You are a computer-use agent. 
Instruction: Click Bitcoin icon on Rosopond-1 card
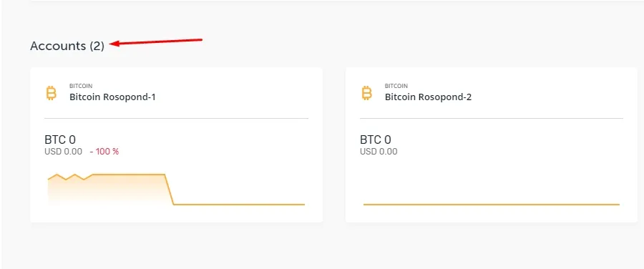coord(51,93)
